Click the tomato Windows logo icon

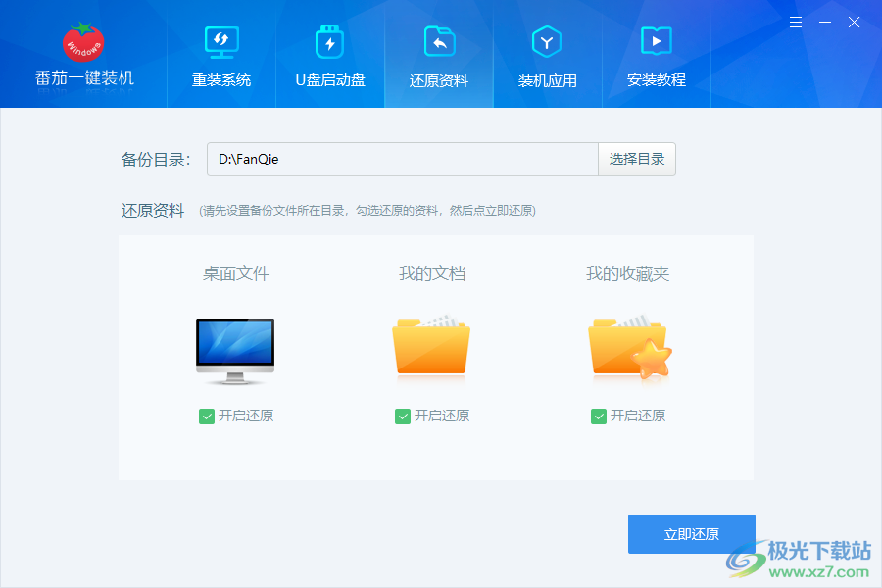click(x=83, y=42)
